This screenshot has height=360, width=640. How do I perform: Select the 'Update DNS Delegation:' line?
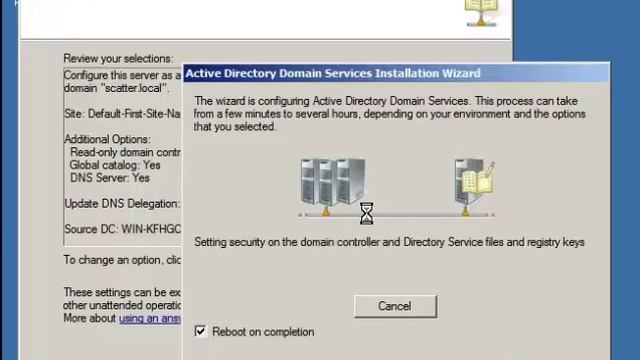122,203
